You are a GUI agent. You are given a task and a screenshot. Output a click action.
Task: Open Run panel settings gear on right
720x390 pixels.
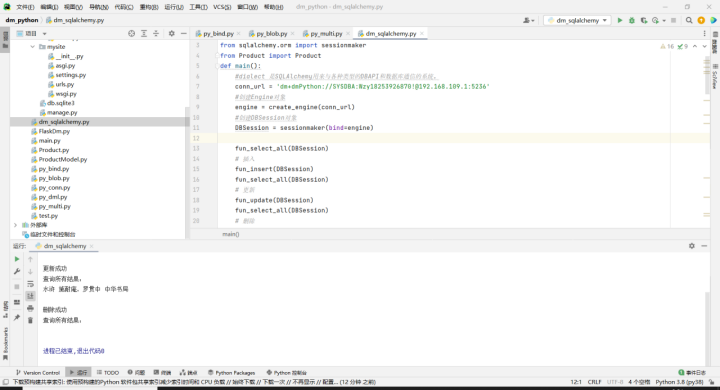(x=692, y=246)
